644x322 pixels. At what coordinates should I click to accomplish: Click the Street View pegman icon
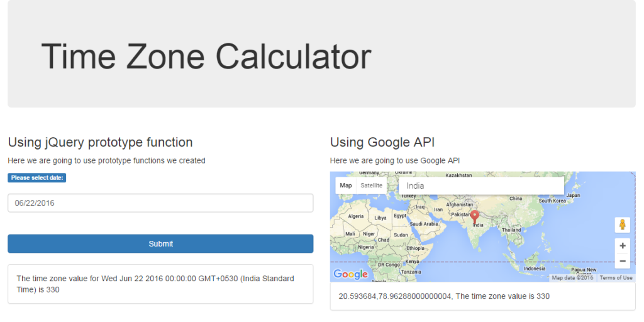click(x=622, y=225)
